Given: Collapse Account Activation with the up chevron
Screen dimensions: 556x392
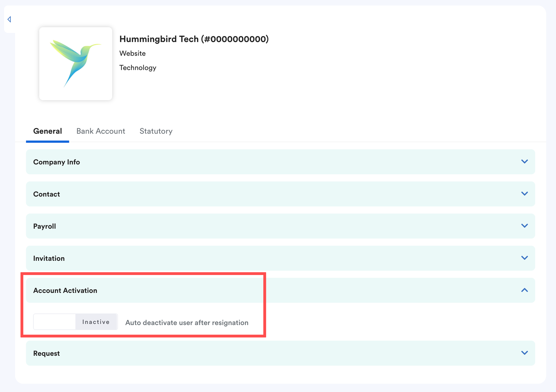Looking at the screenshot, I should click(524, 290).
